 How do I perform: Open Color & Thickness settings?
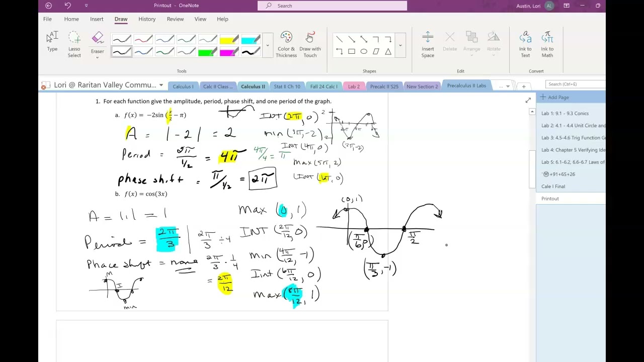click(286, 44)
